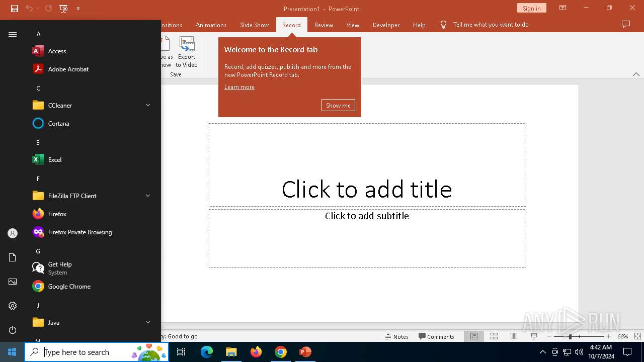The height and width of the screenshot is (362, 644).
Task: Open Comments pane from status bar
Action: 436,336
